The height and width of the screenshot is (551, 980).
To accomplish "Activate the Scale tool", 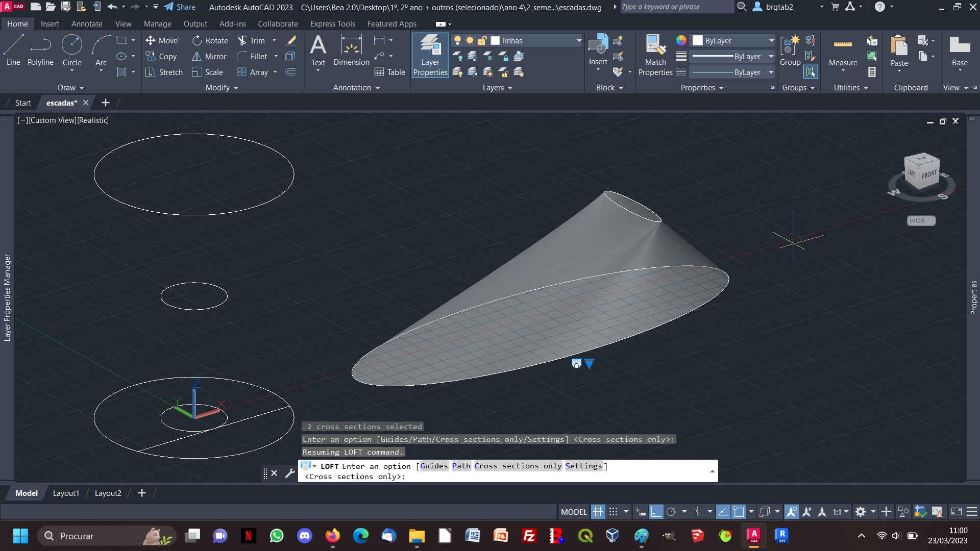I will point(208,72).
